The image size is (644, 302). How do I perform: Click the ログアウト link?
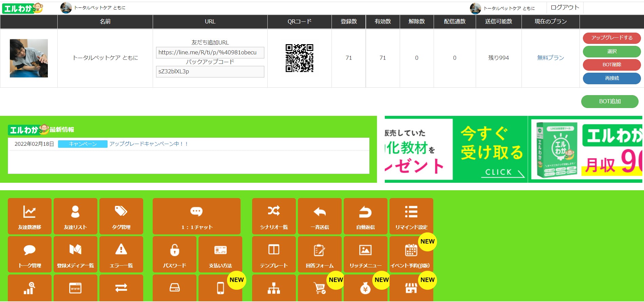tap(565, 7)
